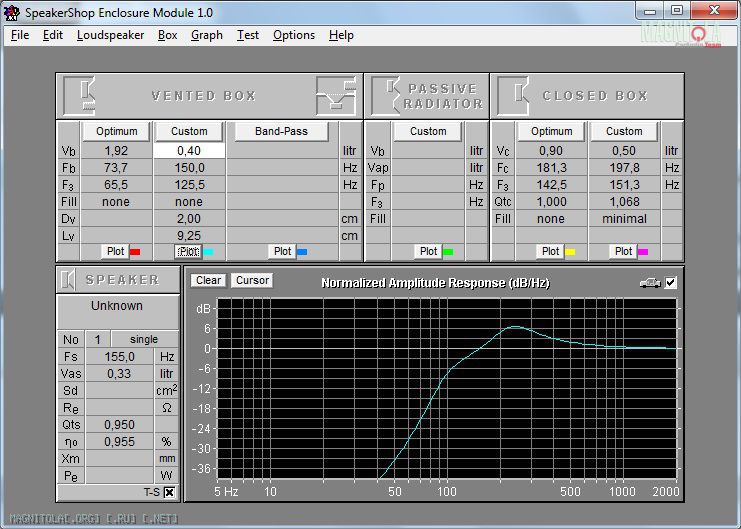Open the Box menu

167,35
